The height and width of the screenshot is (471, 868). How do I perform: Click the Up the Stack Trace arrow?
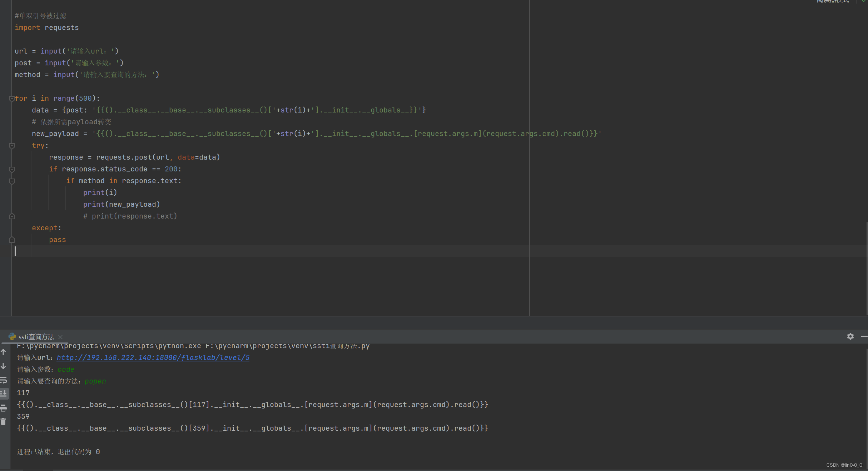pyautogui.click(x=4, y=352)
